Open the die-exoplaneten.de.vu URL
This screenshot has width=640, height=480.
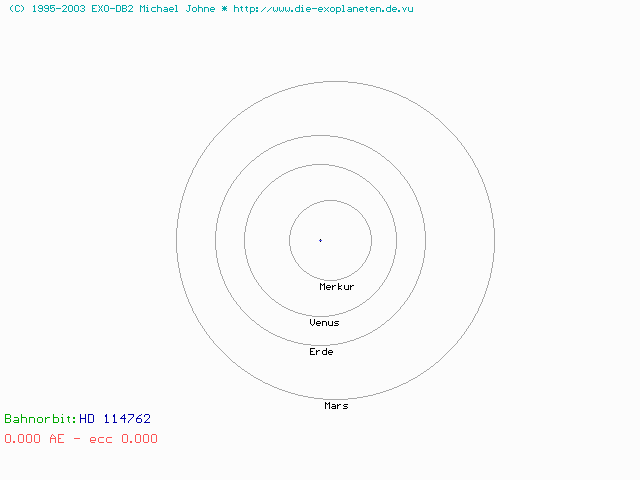pyautogui.click(x=323, y=8)
